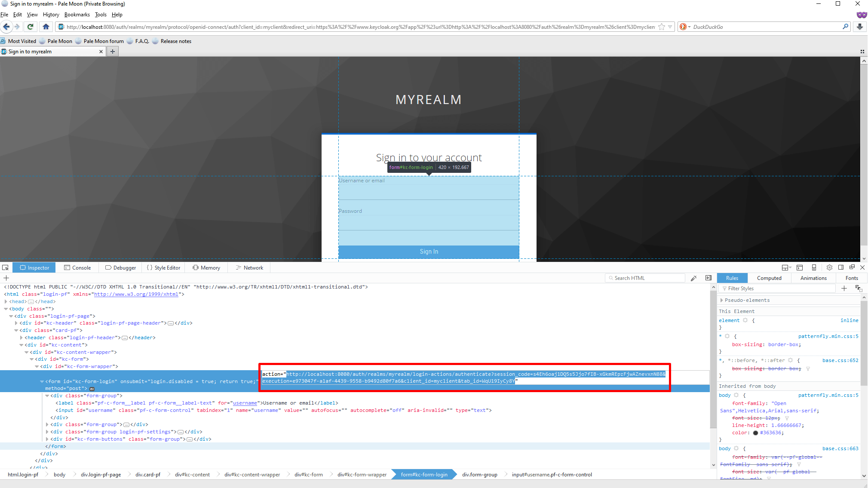This screenshot has width=868, height=488.
Task: Select the element picker tool
Action: (6, 267)
